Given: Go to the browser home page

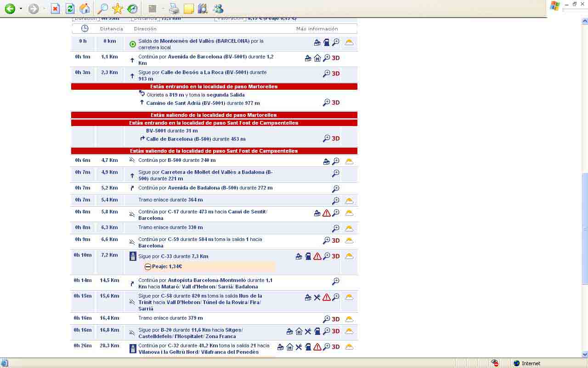Looking at the screenshot, I should 85,9.
